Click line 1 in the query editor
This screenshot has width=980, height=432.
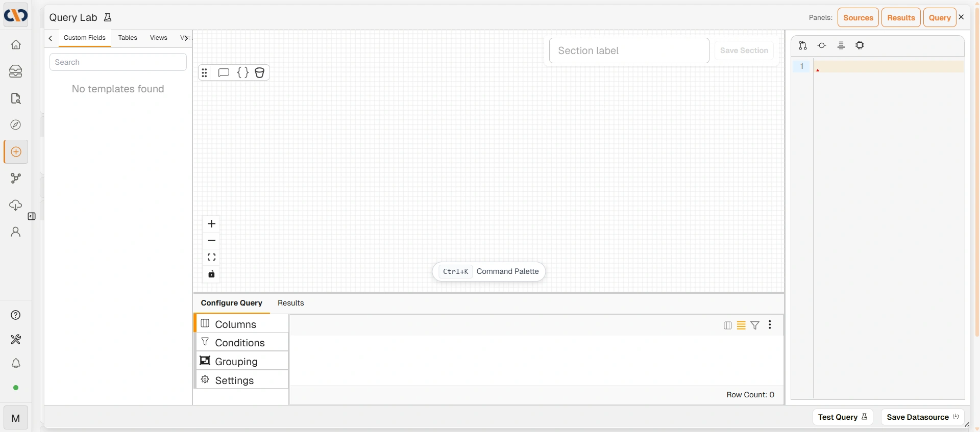[888, 66]
